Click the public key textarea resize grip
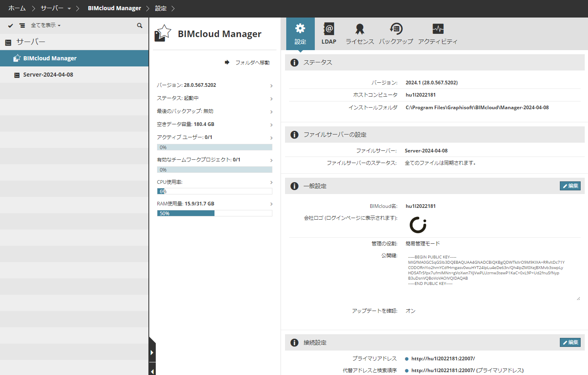Image resolution: width=588 pixels, height=375 pixels. (578, 298)
